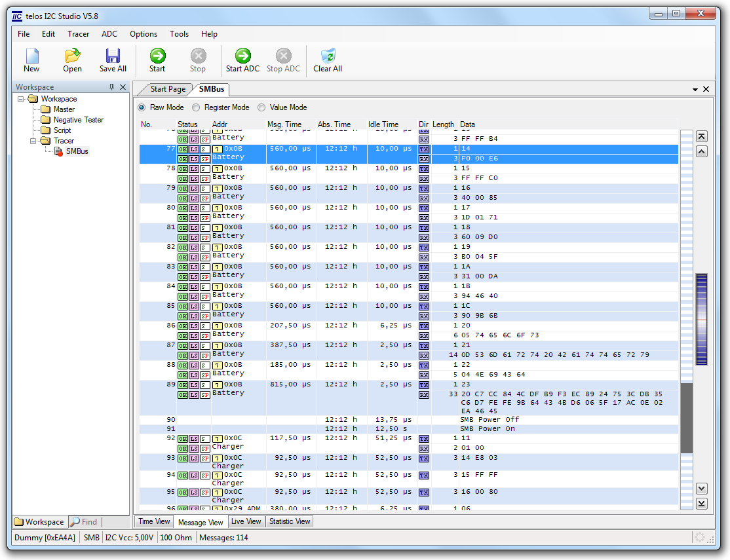Click the Start ADC toolbar icon
Image resolution: width=730 pixels, height=560 pixels.
[x=242, y=57]
